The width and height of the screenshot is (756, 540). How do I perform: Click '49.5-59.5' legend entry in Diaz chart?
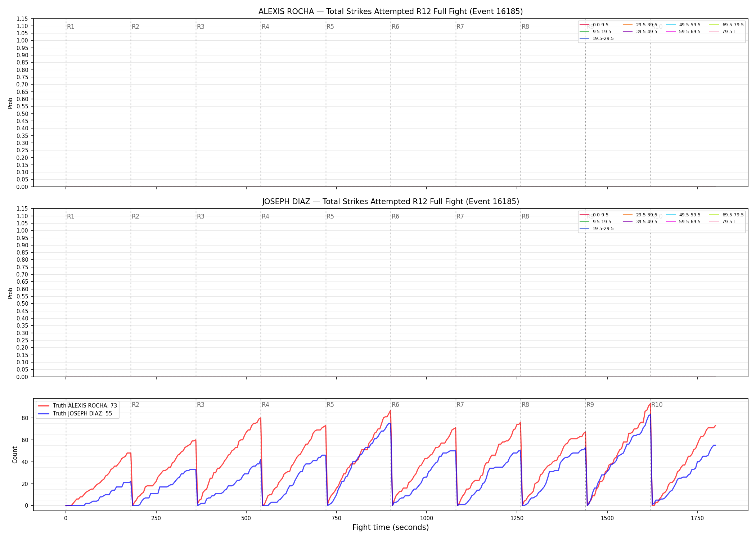click(x=690, y=215)
